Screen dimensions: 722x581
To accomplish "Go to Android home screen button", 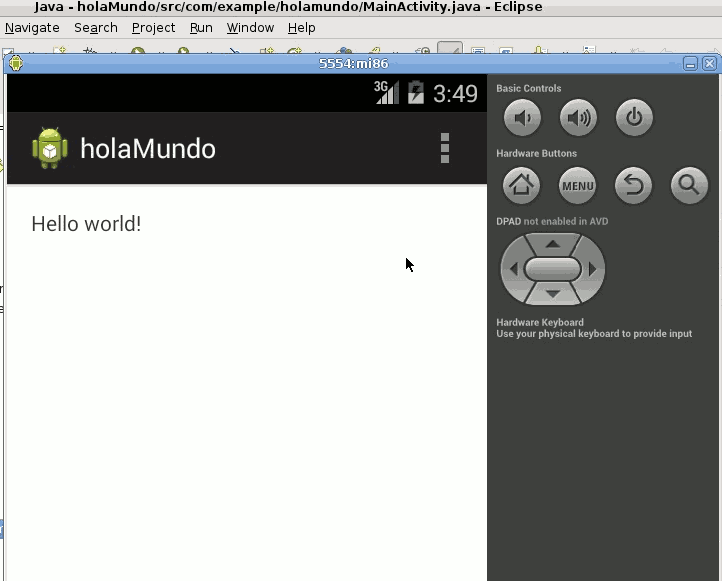I will click(x=521, y=186).
